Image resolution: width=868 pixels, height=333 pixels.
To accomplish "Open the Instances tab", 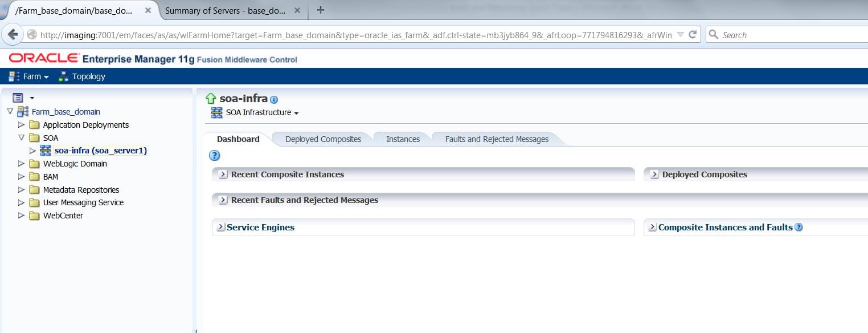I will coord(403,139).
